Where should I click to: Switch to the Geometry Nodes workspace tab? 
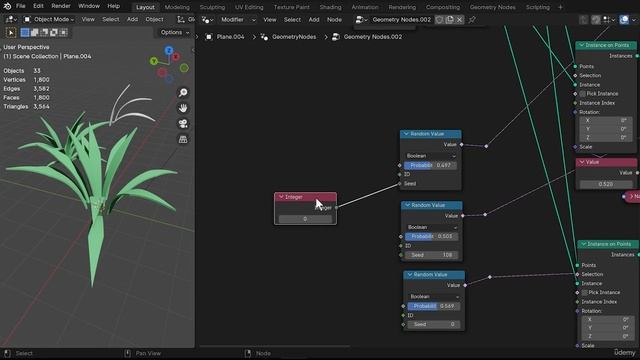[492, 7]
